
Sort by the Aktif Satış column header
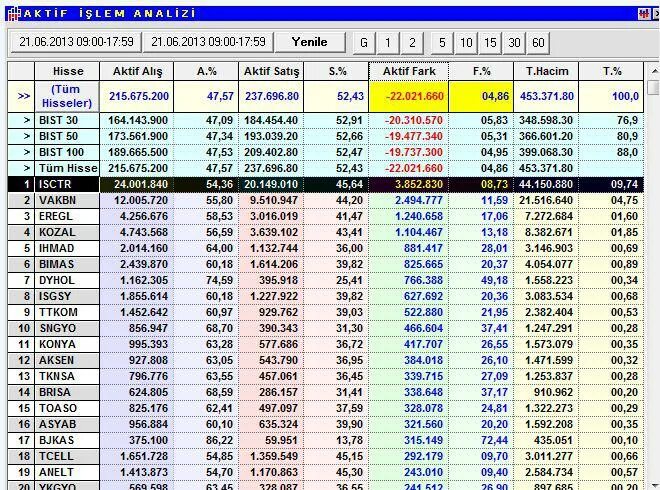tap(271, 71)
